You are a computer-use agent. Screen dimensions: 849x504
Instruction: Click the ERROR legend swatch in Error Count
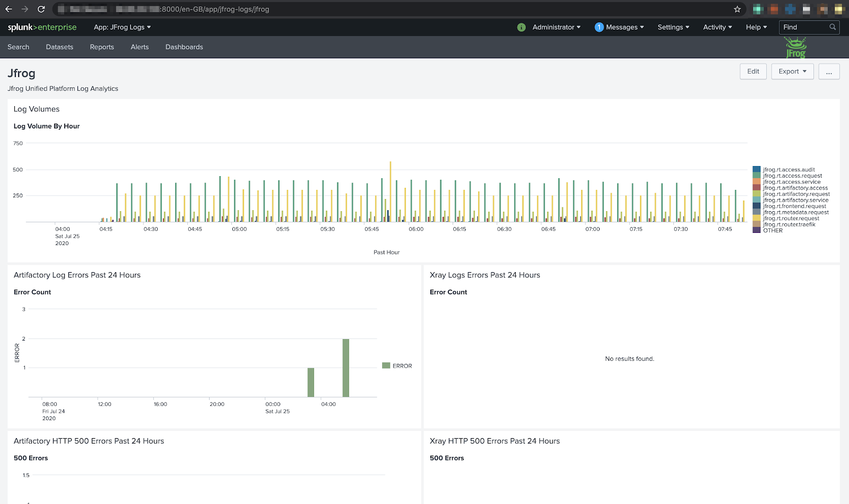pyautogui.click(x=386, y=366)
